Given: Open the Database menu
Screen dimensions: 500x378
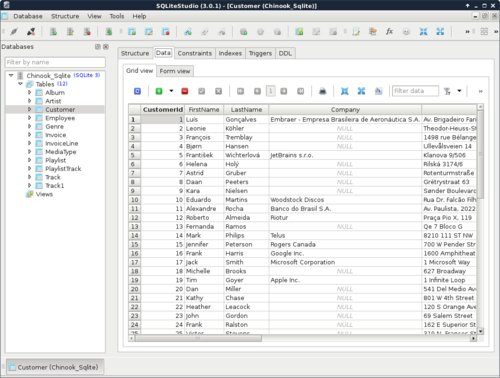Looking at the screenshot, I should pos(28,16).
